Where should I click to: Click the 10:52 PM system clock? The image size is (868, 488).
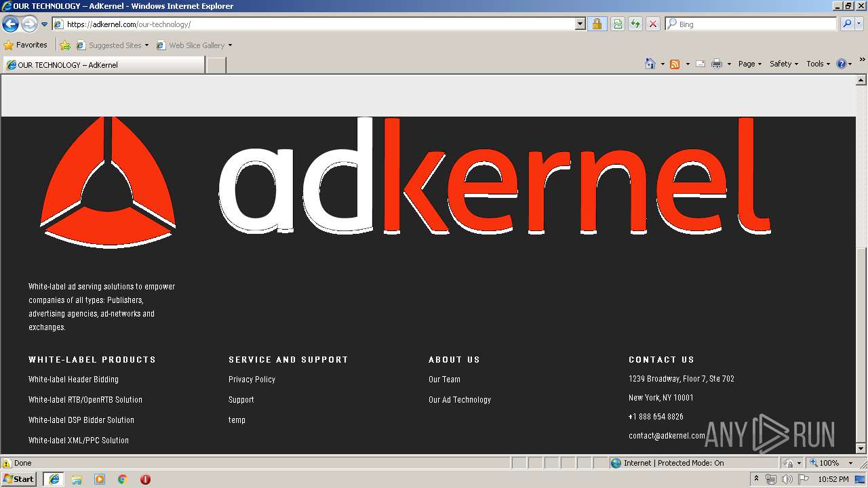coord(833,479)
